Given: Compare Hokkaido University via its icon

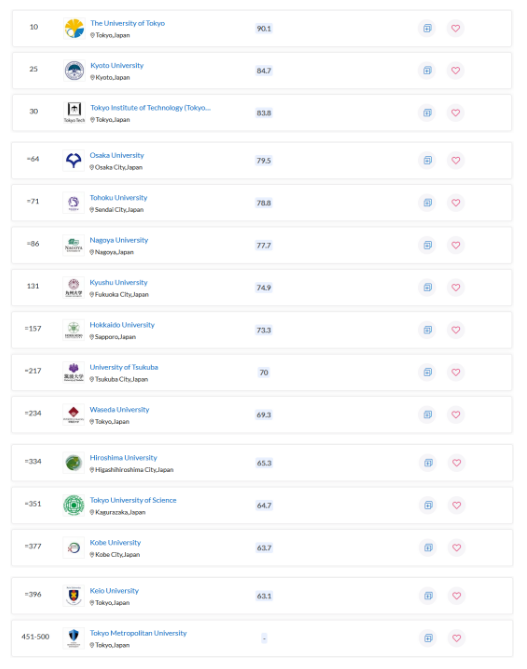Looking at the screenshot, I should [x=427, y=330].
